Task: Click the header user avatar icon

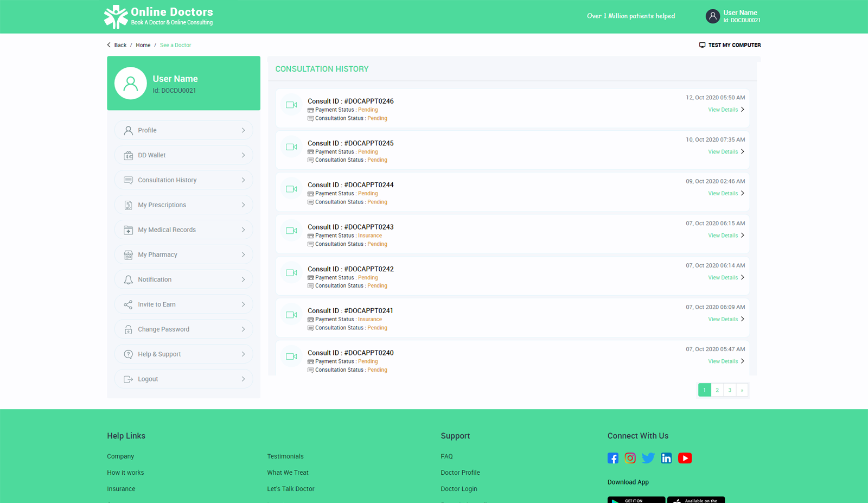Action: tap(712, 16)
